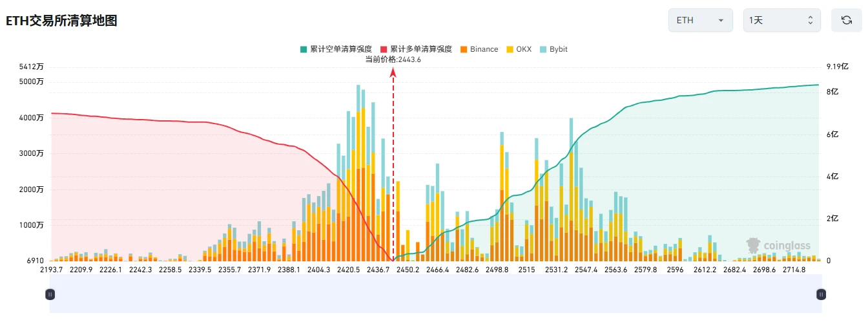Screen dimensions: 868x324
Task: Open the 1天 time range selector
Action: coord(781,20)
